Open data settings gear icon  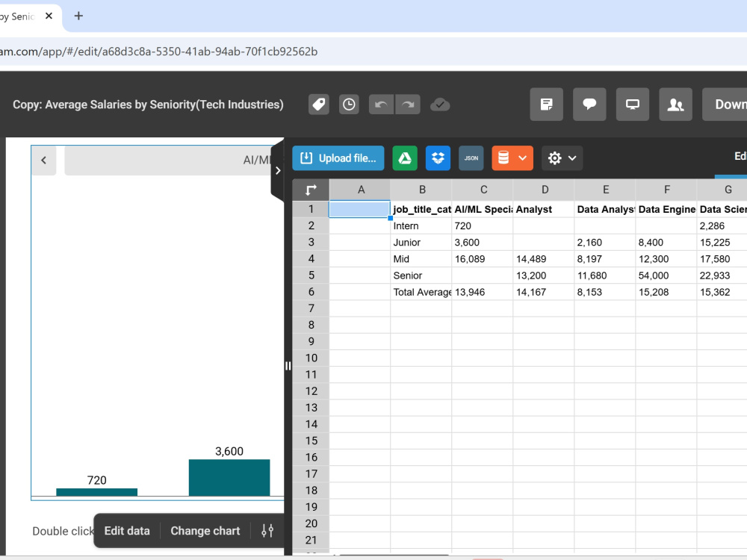(x=554, y=158)
